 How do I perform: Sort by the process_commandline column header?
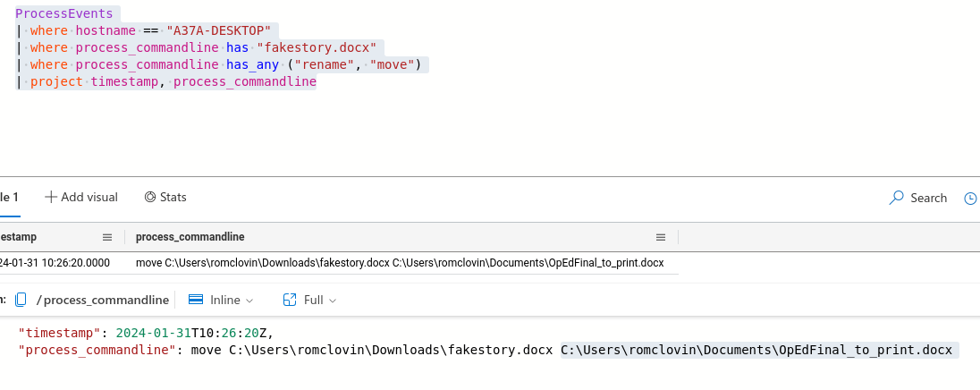coord(190,237)
